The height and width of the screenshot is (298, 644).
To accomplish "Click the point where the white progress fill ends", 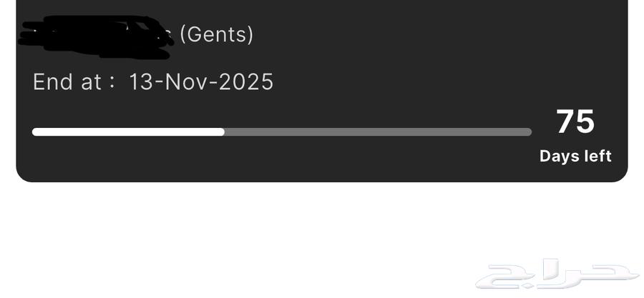I will (x=224, y=132).
